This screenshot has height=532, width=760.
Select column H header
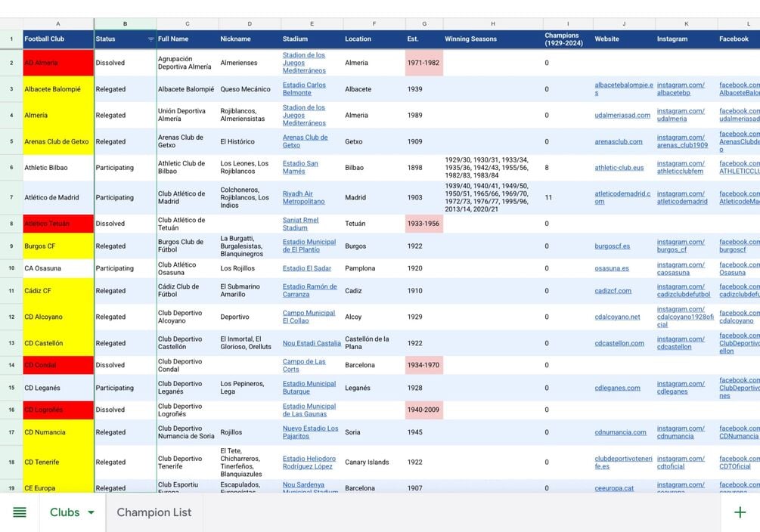coord(493,23)
